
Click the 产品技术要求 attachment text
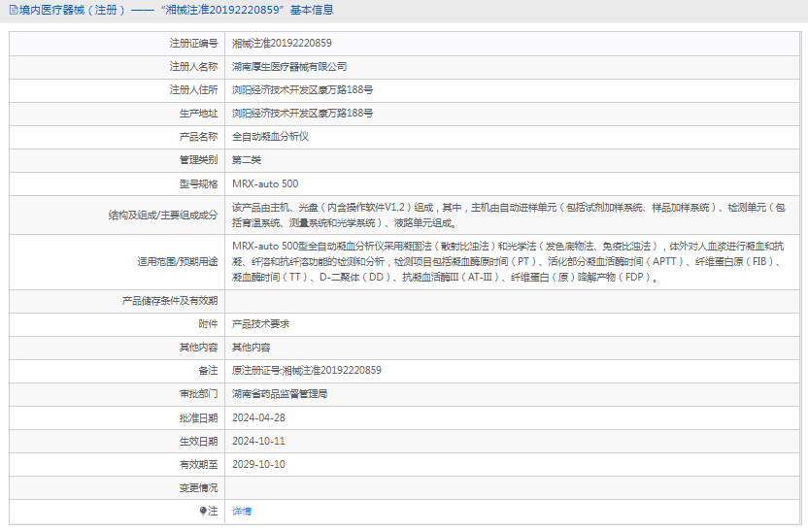[x=260, y=324]
